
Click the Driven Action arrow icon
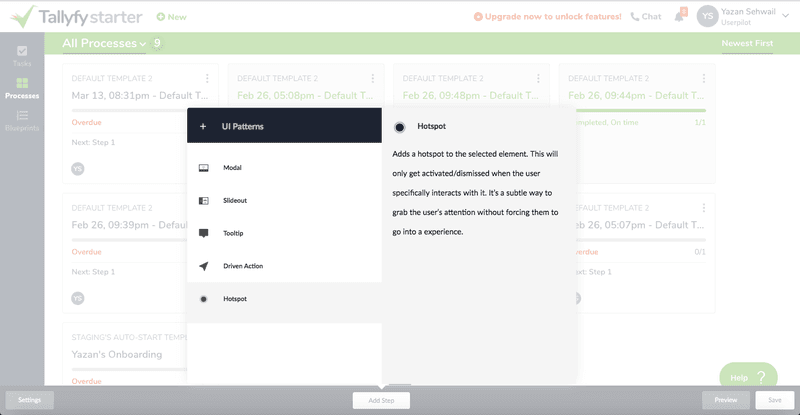click(x=204, y=266)
